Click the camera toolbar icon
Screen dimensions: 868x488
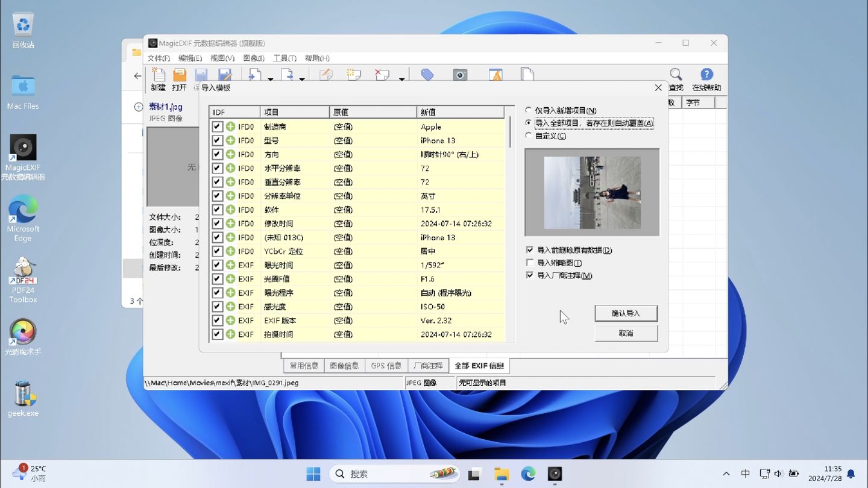[x=460, y=75]
